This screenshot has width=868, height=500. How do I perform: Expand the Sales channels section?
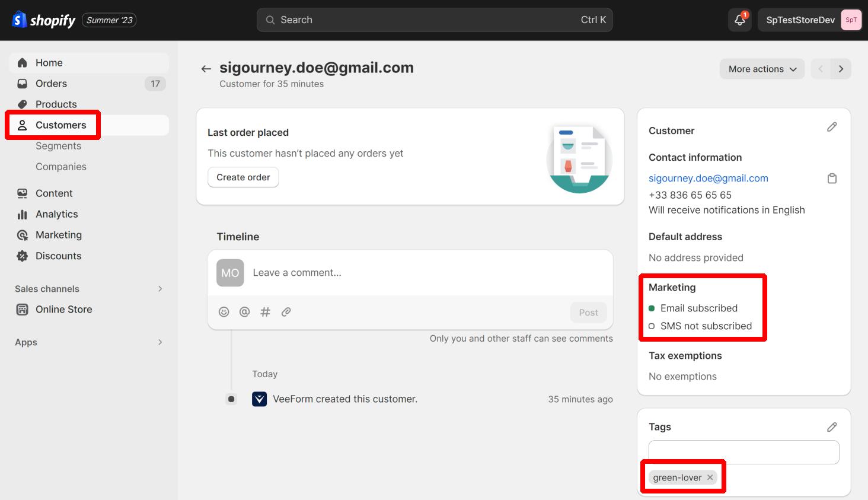(x=160, y=289)
